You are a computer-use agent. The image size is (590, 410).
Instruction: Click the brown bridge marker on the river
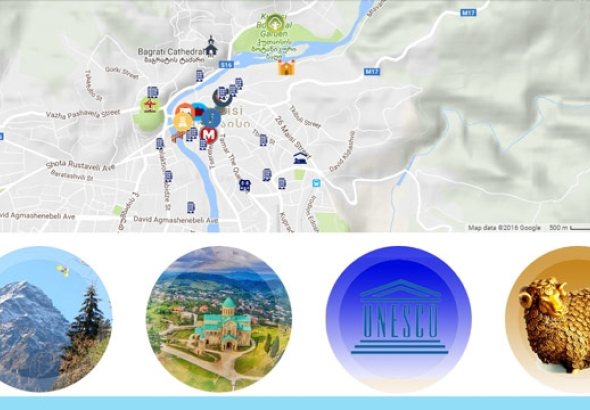178,136
